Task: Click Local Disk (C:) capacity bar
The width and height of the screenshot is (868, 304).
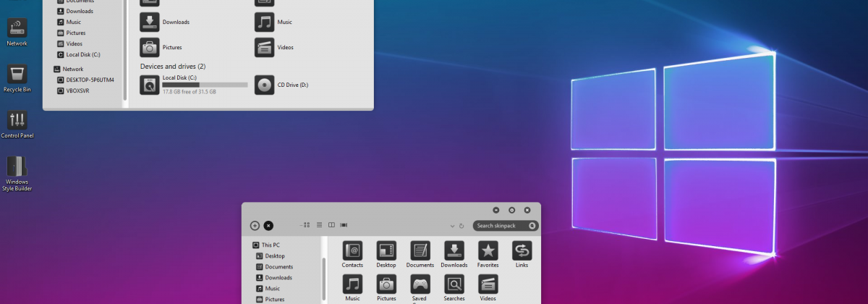Action: [205, 85]
